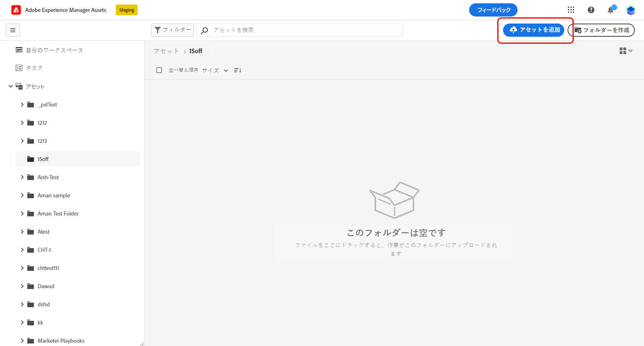Click the アセット breadcrumb link
Viewport: 644px width, 346px height.
tap(166, 51)
